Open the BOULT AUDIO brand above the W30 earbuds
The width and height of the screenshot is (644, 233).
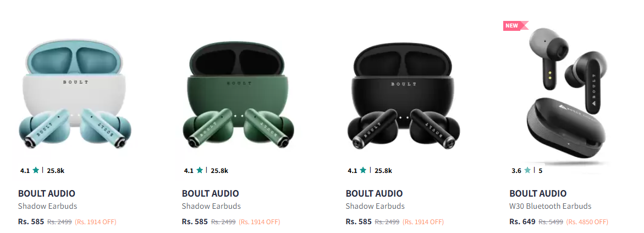[538, 193]
